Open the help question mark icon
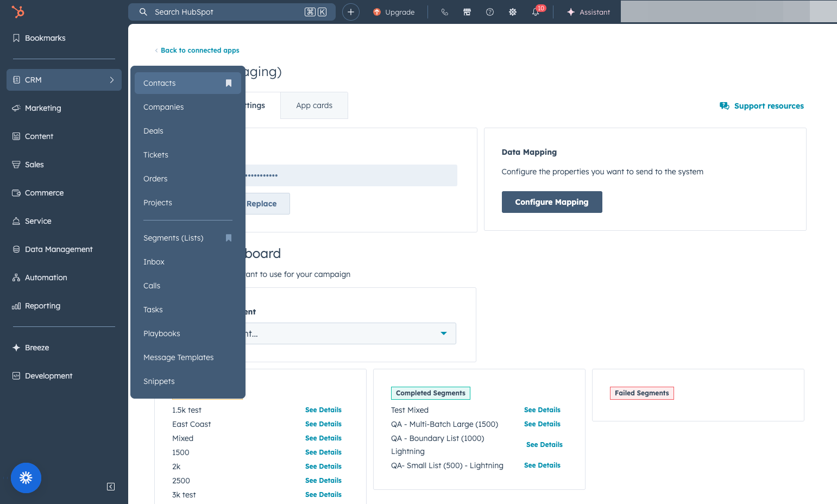Image resolution: width=837 pixels, height=504 pixels. pyautogui.click(x=490, y=12)
